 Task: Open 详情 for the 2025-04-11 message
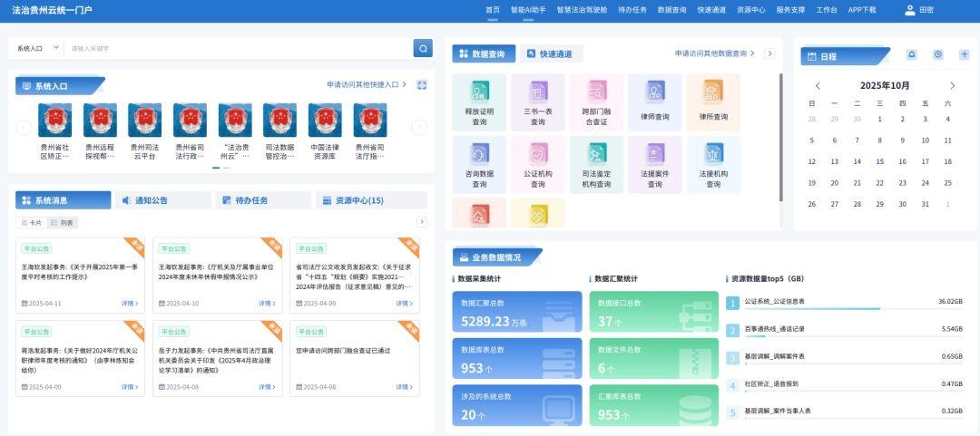point(130,304)
